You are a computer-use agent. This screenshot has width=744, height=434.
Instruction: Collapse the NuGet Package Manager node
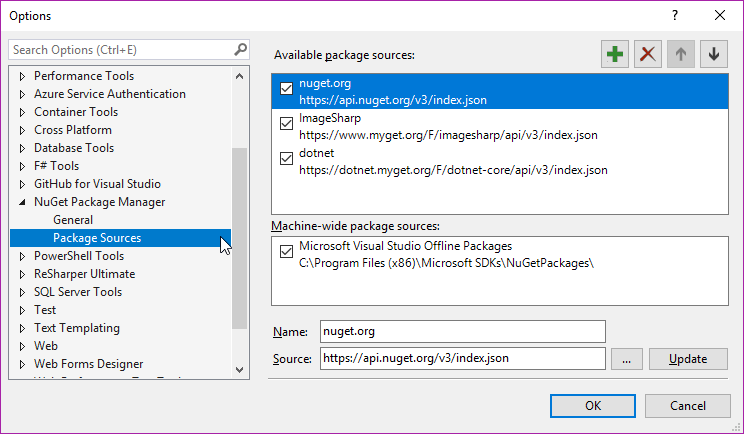point(23,202)
